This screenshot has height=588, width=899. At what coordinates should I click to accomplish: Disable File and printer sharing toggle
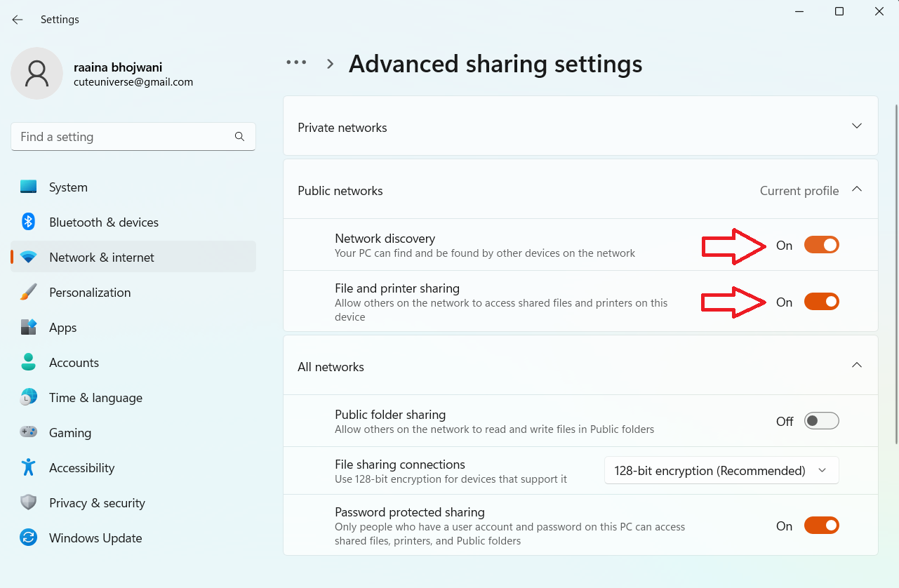821,302
